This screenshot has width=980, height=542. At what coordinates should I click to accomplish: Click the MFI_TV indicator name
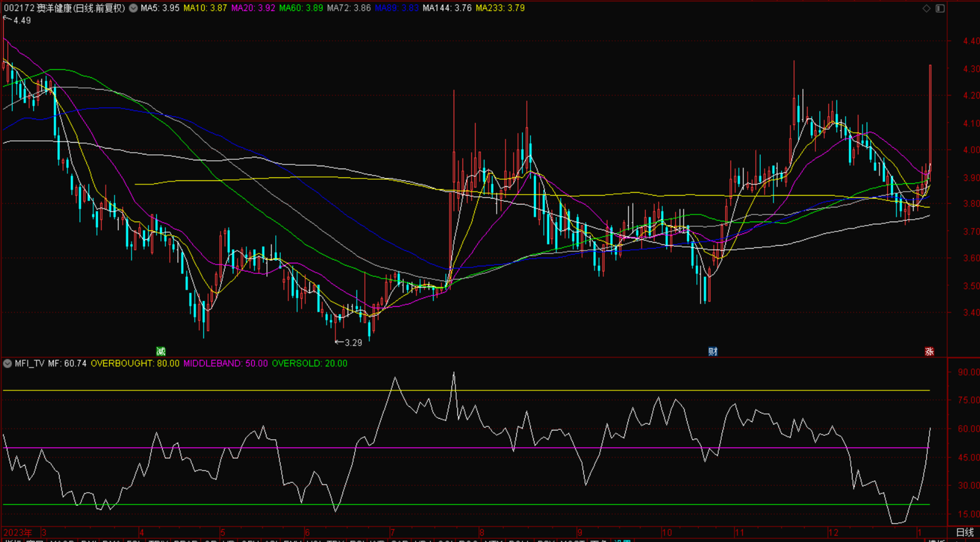(x=29, y=363)
